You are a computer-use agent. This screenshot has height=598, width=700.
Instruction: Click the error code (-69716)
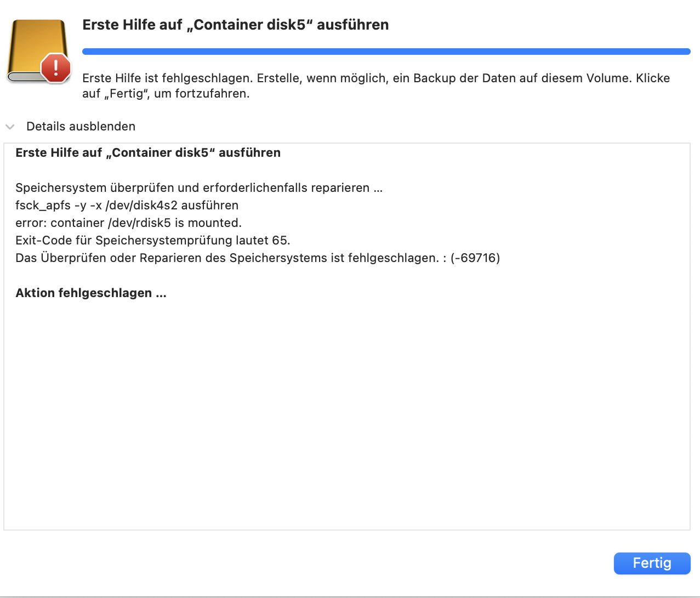point(475,258)
